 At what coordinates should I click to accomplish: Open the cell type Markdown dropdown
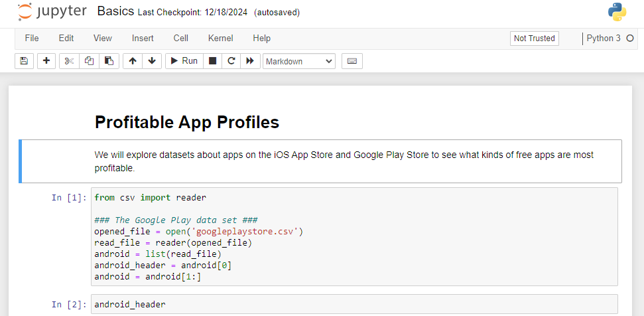299,61
